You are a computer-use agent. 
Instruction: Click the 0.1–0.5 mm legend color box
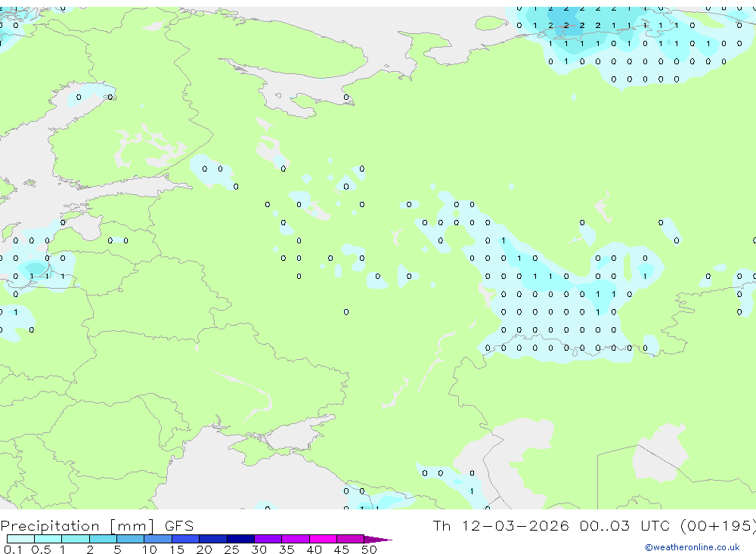20,539
